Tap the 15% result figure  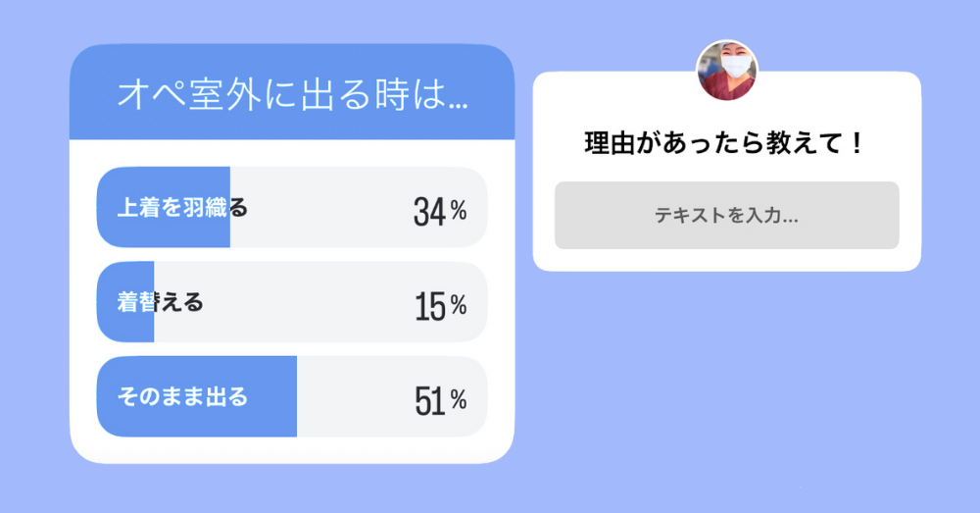[x=441, y=307]
